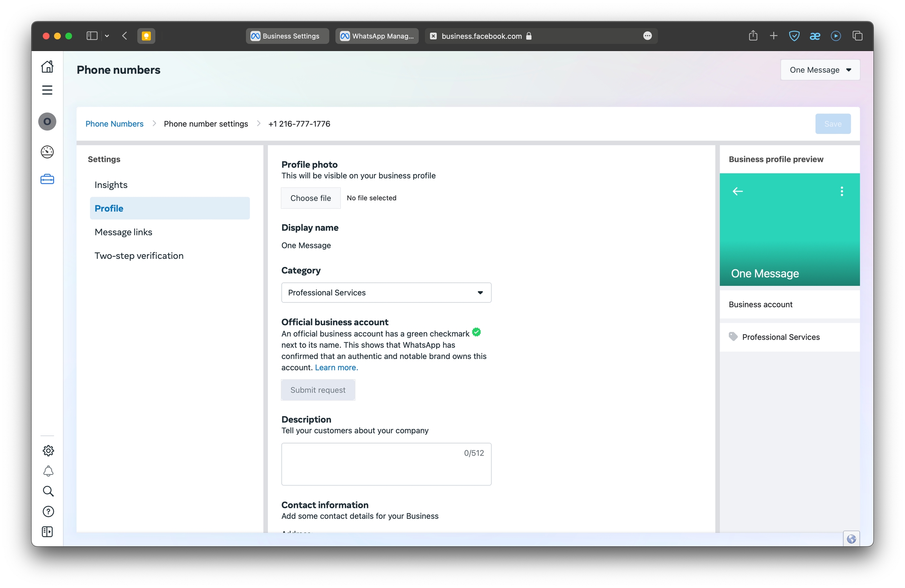Open the One Message account dropdown
905x588 pixels.
pyautogui.click(x=820, y=70)
